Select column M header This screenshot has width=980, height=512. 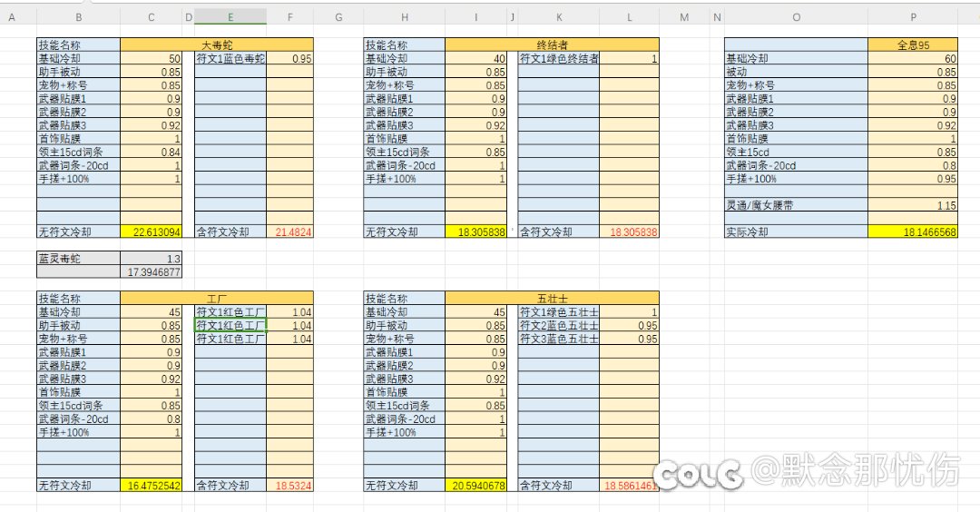tap(684, 17)
